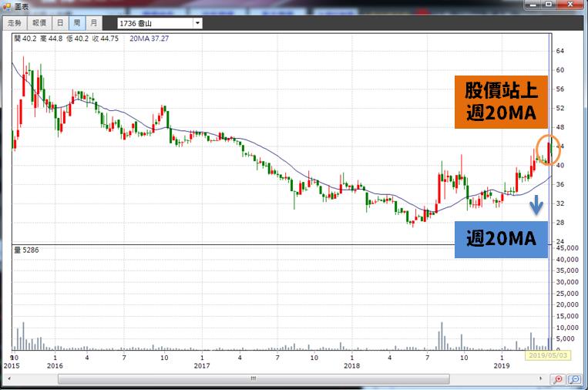Click the scrollbar left arrow
The height and width of the screenshot is (390, 588).
(9, 378)
